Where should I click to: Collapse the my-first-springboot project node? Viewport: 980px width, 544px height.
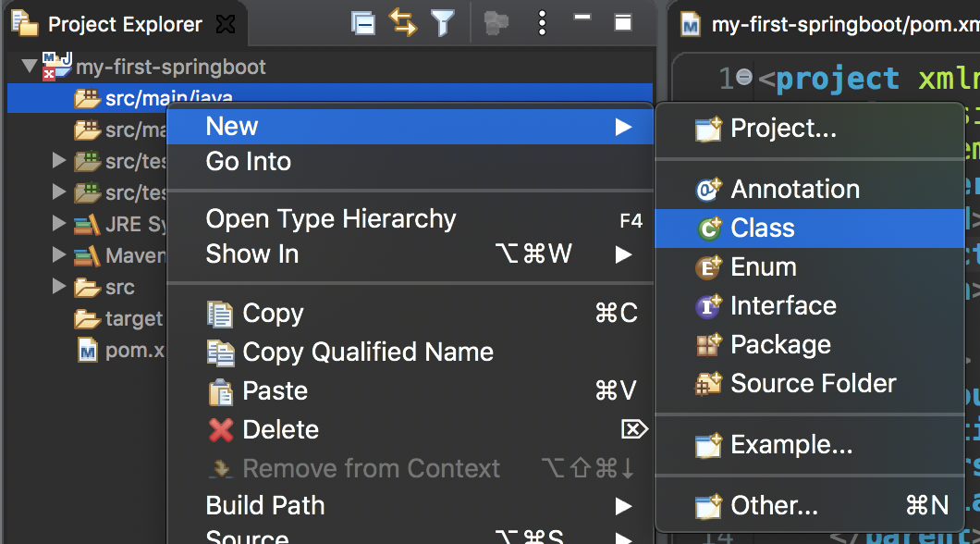[x=29, y=67]
